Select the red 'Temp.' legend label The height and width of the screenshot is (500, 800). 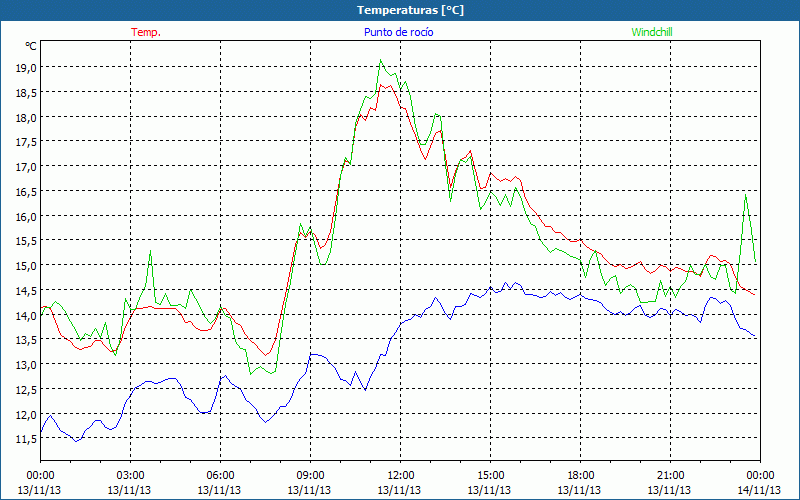click(146, 32)
